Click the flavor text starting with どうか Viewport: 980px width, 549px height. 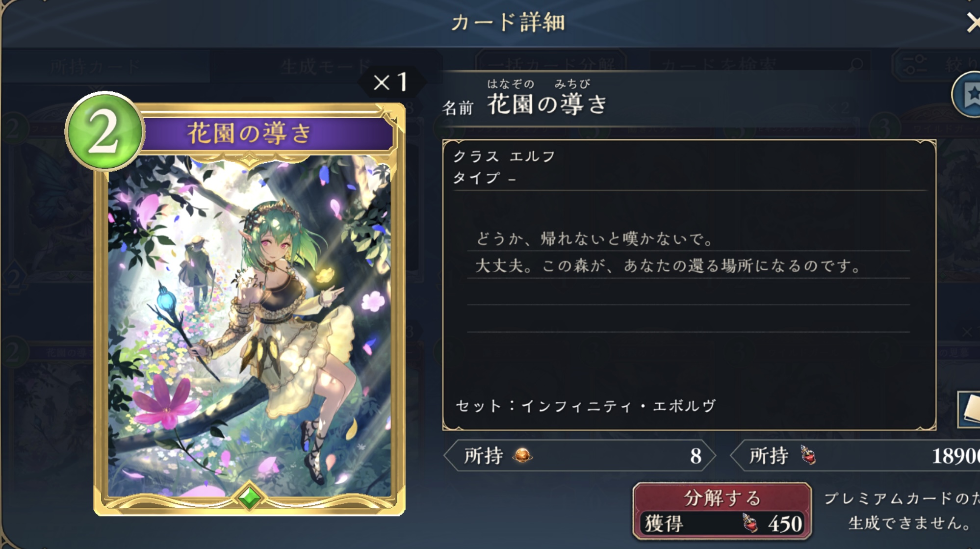point(669,253)
